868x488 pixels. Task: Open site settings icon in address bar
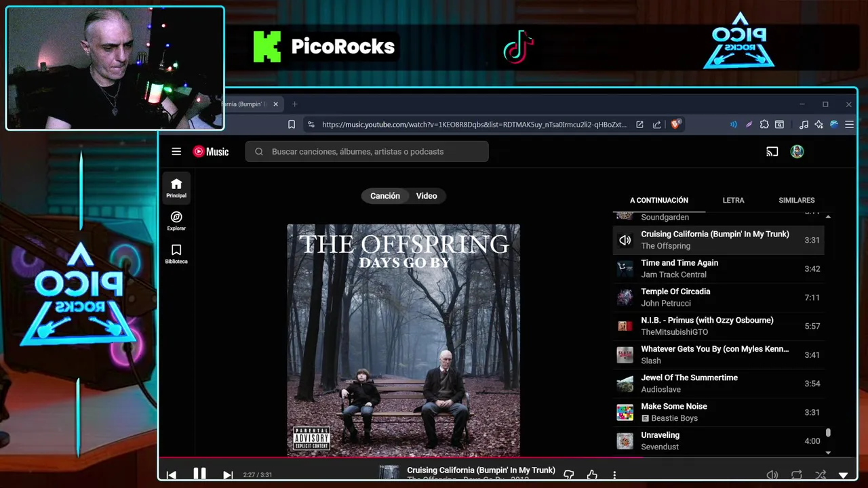pos(311,125)
